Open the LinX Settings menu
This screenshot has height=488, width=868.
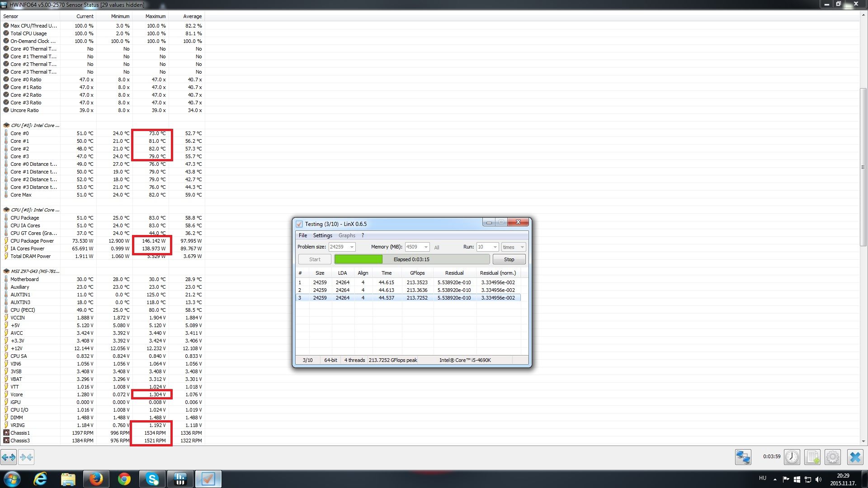323,235
